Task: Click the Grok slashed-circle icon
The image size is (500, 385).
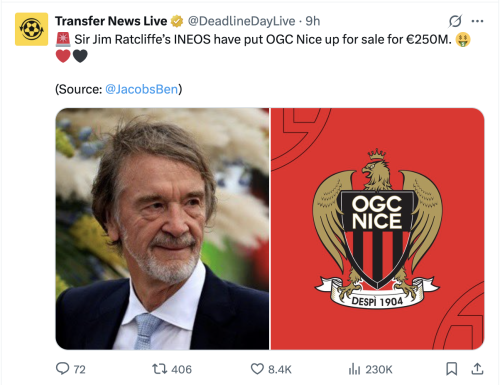Action: [x=455, y=21]
